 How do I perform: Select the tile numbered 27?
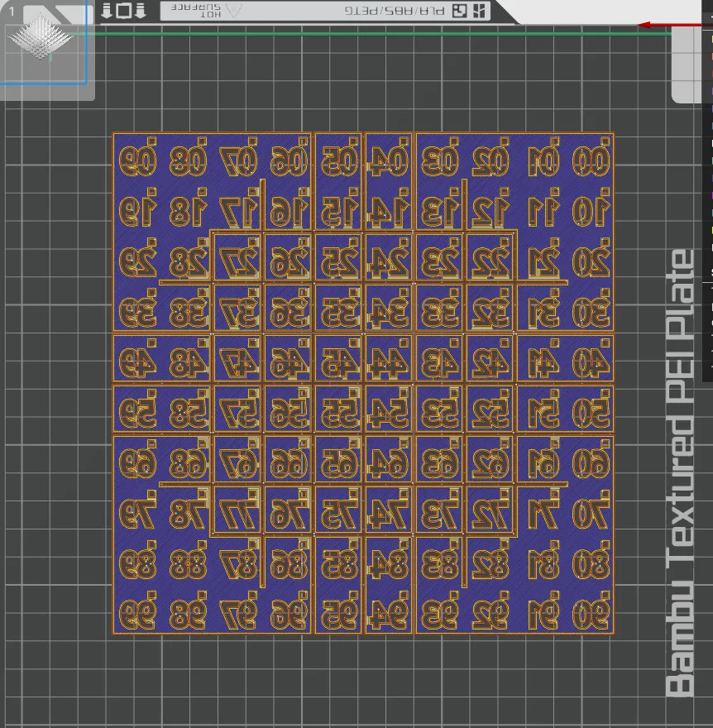[237, 259]
